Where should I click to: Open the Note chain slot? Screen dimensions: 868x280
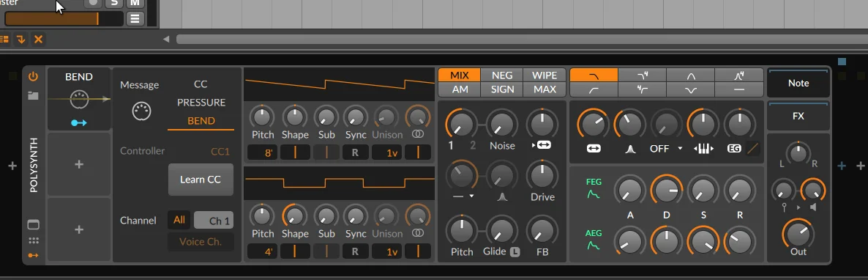click(x=798, y=83)
